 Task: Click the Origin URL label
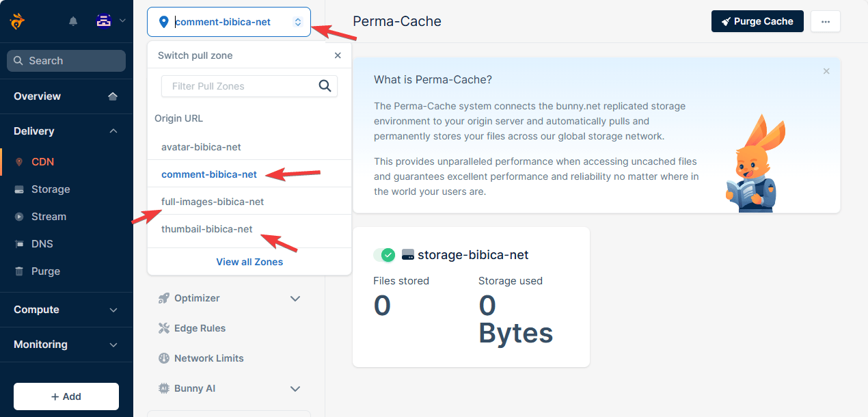pyautogui.click(x=178, y=118)
